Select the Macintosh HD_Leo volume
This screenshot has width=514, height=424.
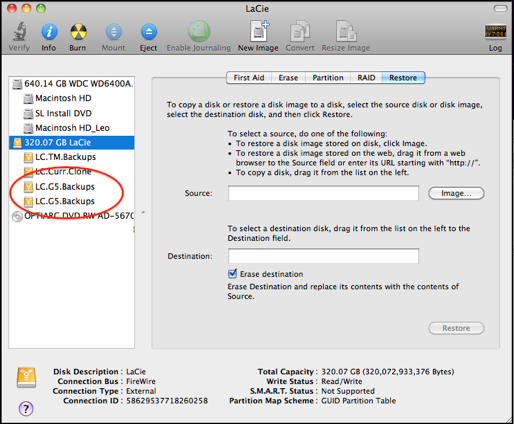(x=72, y=128)
